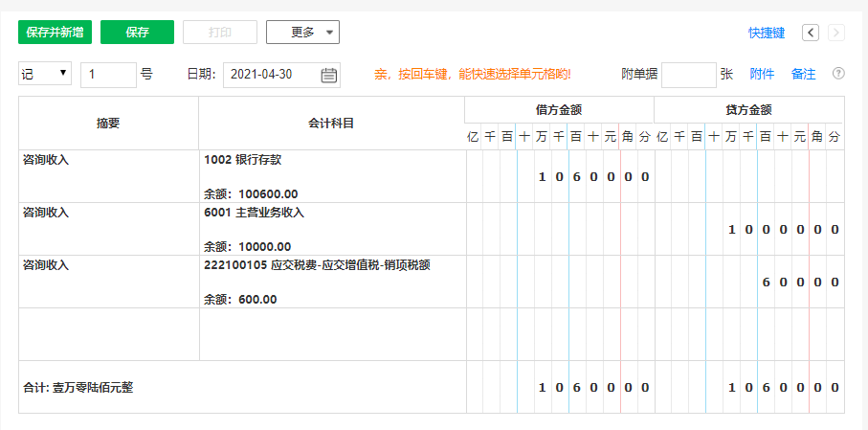Select the total credit amount in 合计 row
Viewport: 868px width, 430px height.
pyautogui.click(x=749, y=387)
